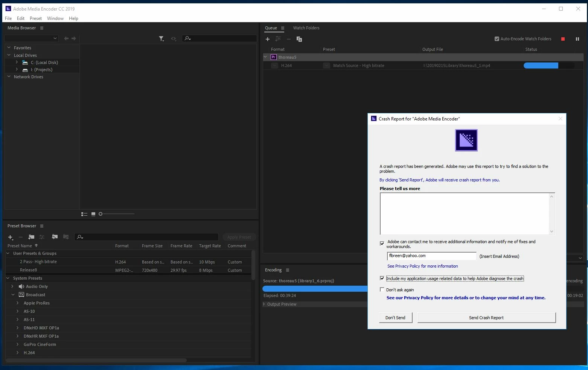Collapse User Presets & Groups

(8, 253)
